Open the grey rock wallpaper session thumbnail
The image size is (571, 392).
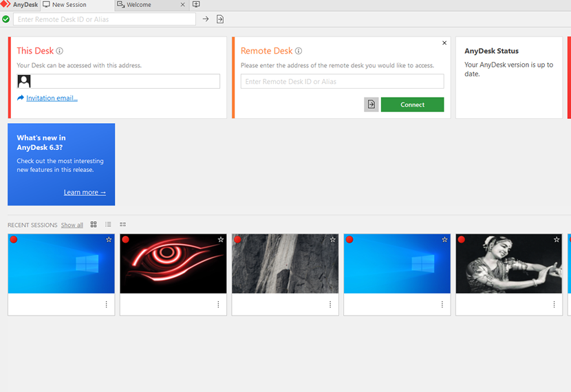pos(285,263)
